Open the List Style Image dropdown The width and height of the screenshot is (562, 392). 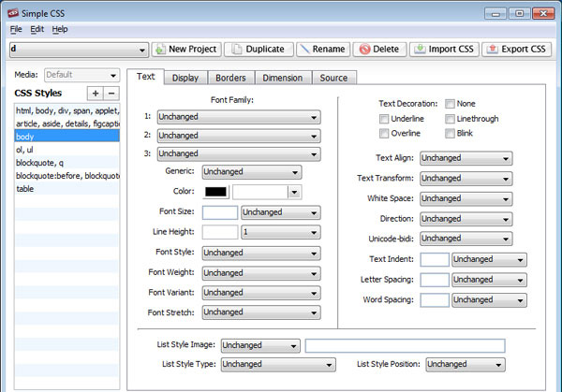[x=260, y=346]
